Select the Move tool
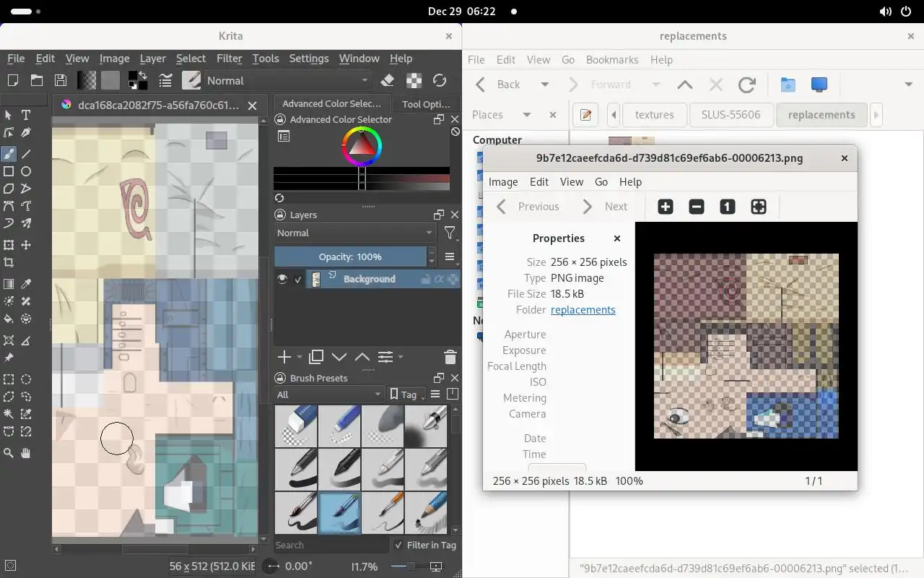Viewport: 924px width, 578px height. tap(26, 245)
